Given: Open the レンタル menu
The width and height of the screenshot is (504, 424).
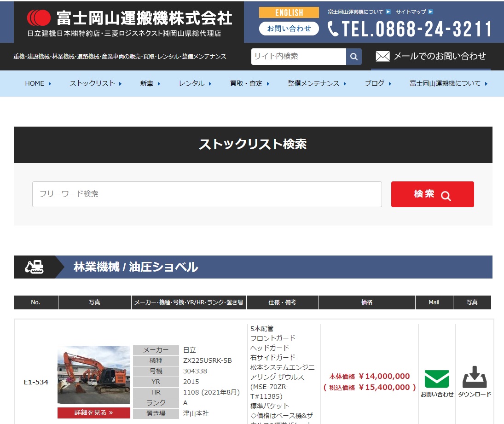Looking at the screenshot, I should click(x=195, y=84).
